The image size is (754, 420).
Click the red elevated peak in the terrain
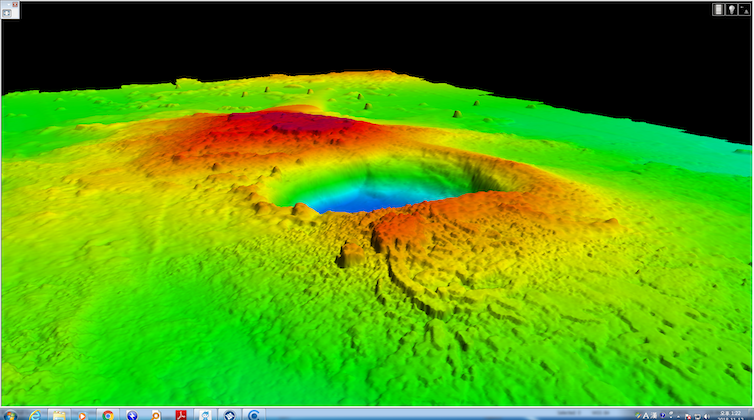290,125
